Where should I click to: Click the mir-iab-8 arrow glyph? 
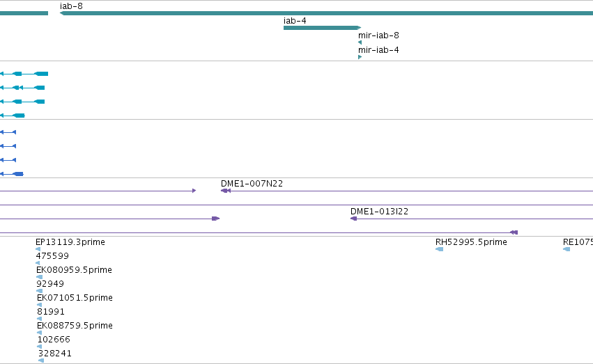click(360, 42)
